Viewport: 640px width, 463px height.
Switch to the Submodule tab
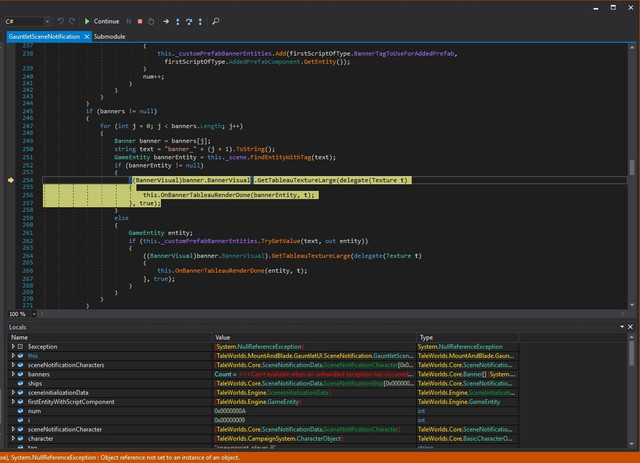click(x=109, y=36)
